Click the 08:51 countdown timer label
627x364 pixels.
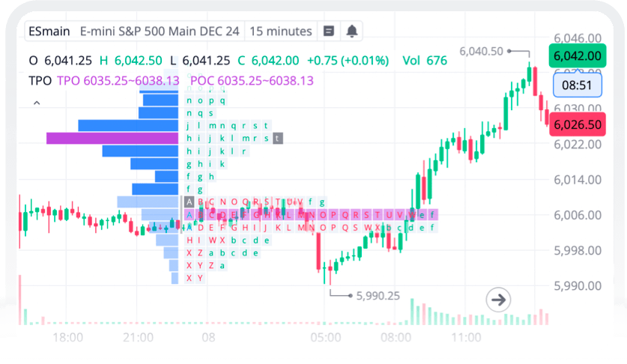click(576, 85)
